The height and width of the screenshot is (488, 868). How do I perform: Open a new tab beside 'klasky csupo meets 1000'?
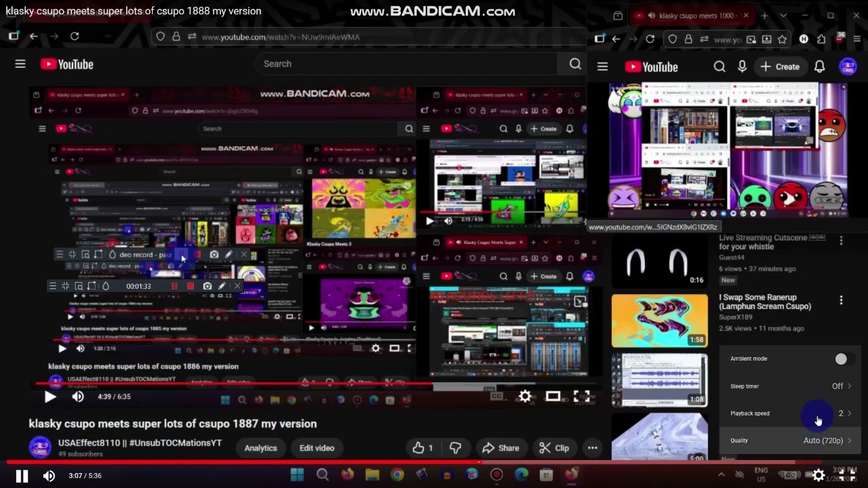click(764, 16)
